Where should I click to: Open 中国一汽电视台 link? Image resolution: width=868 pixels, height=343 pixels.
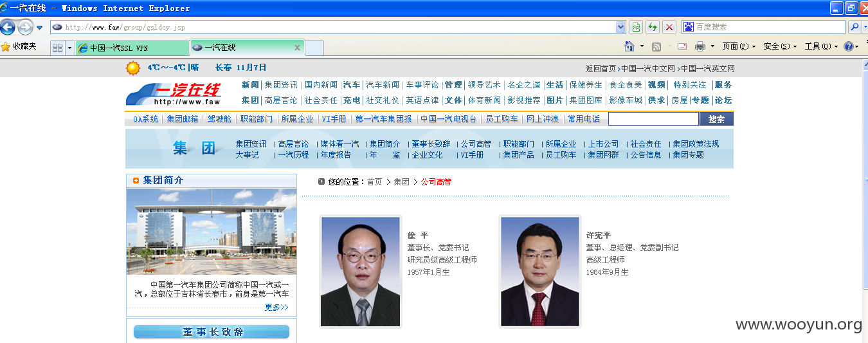449,119
